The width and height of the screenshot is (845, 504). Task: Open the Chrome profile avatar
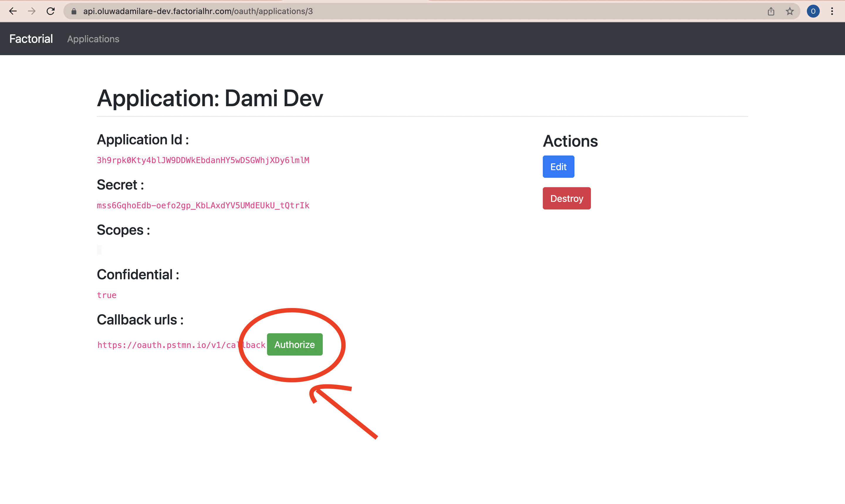coord(813,11)
